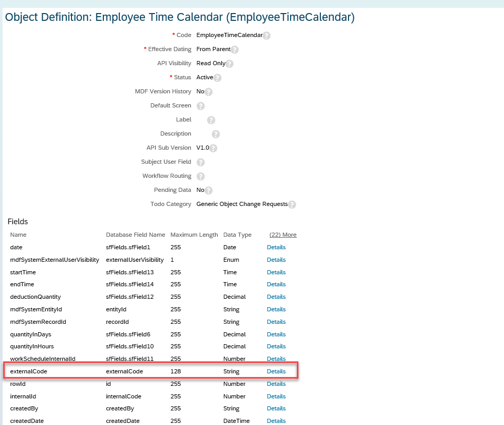Screen dimensions: 504x425
Task: Click Details in the rowId row
Action: pyautogui.click(x=276, y=384)
